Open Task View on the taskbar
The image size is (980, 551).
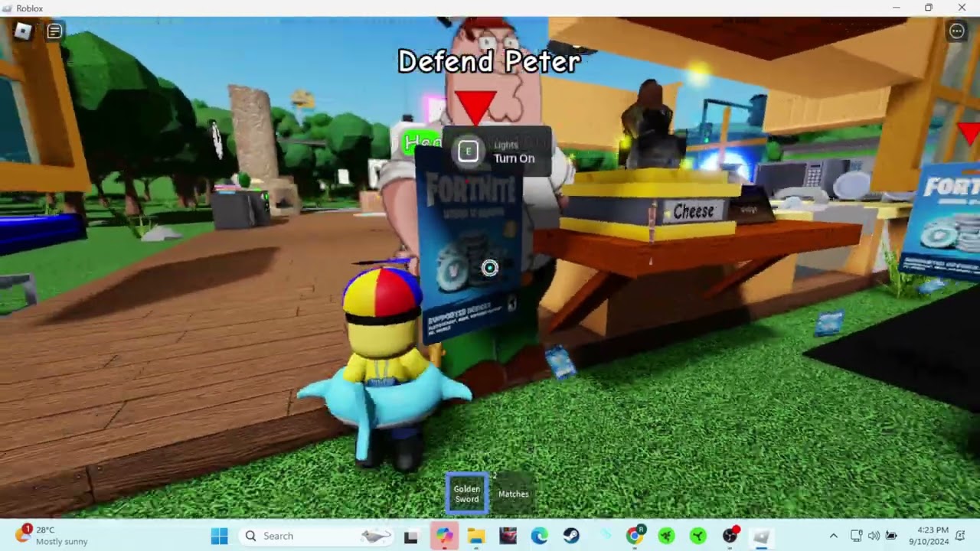[x=411, y=536]
